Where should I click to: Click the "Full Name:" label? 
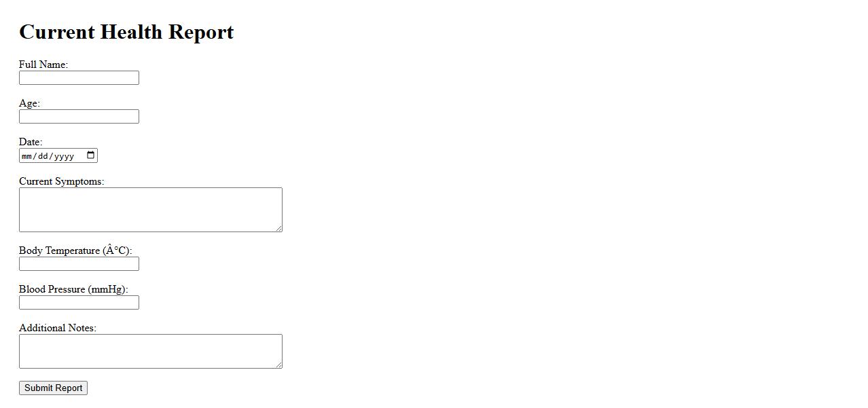click(x=43, y=64)
